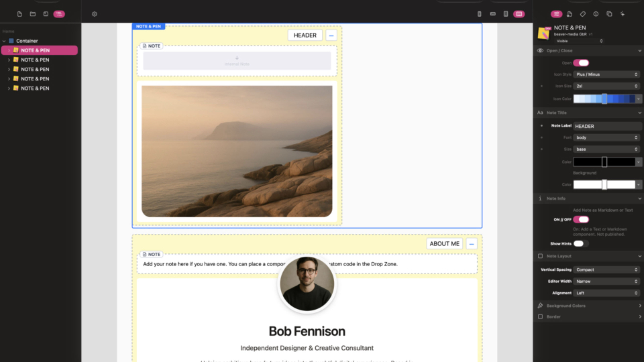Adjust the blue Icon Color slider

pos(604,99)
